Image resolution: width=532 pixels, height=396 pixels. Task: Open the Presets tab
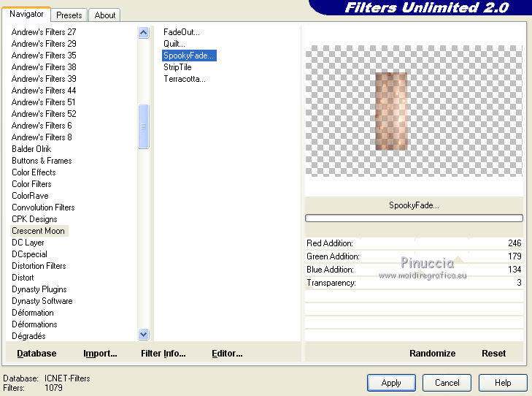(x=69, y=15)
